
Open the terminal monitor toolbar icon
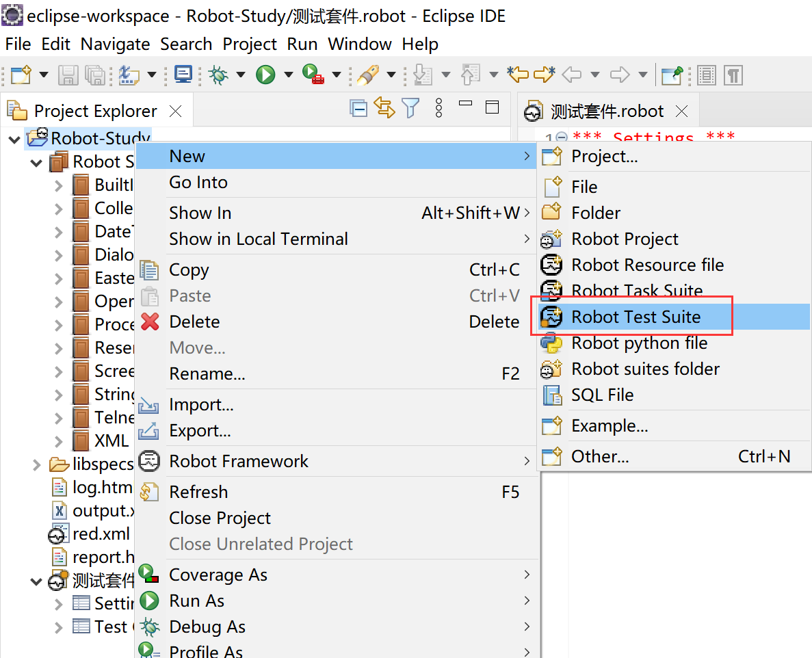183,75
